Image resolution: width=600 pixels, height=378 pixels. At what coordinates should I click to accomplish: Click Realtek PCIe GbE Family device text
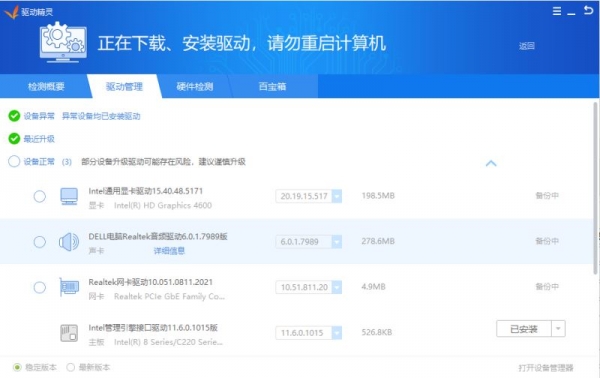click(x=169, y=297)
